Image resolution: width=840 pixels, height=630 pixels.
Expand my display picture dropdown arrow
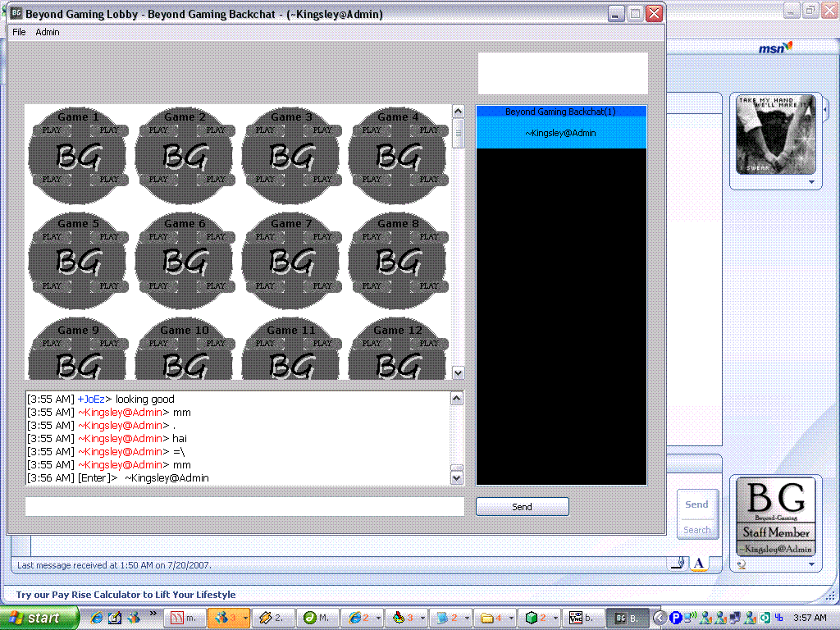pyautogui.click(x=812, y=564)
